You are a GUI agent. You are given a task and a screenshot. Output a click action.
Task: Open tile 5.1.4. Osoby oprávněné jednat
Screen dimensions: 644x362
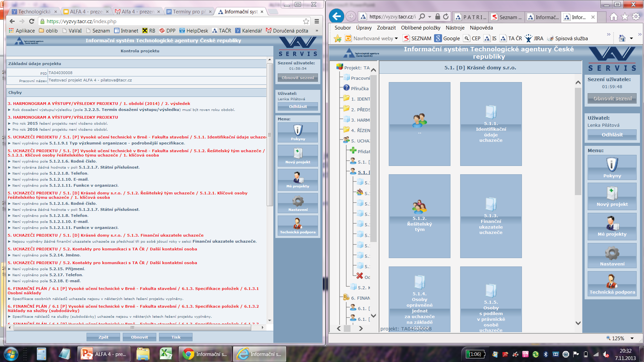pos(420,299)
